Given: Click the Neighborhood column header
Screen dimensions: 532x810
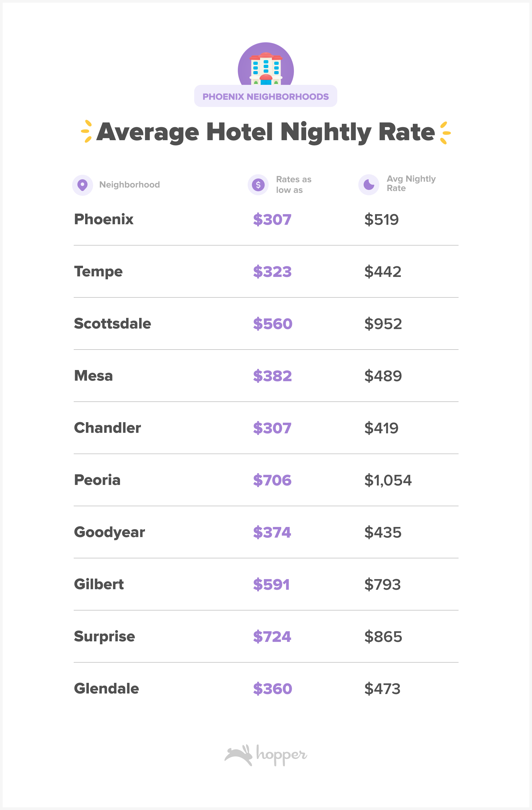Looking at the screenshot, I should [129, 185].
